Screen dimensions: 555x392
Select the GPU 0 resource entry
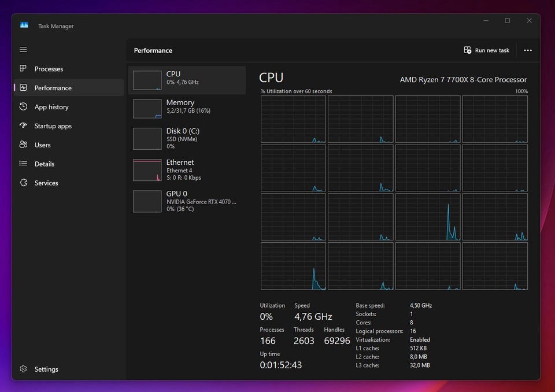point(187,201)
